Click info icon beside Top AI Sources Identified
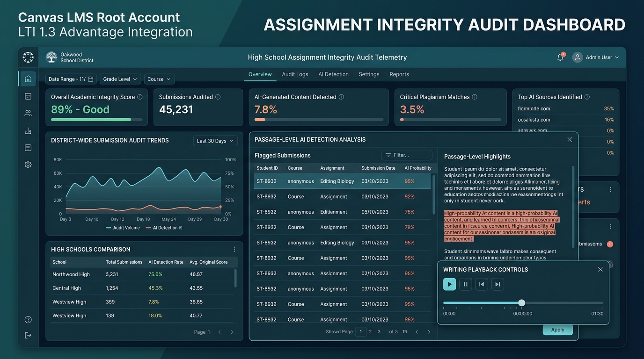 tap(587, 97)
